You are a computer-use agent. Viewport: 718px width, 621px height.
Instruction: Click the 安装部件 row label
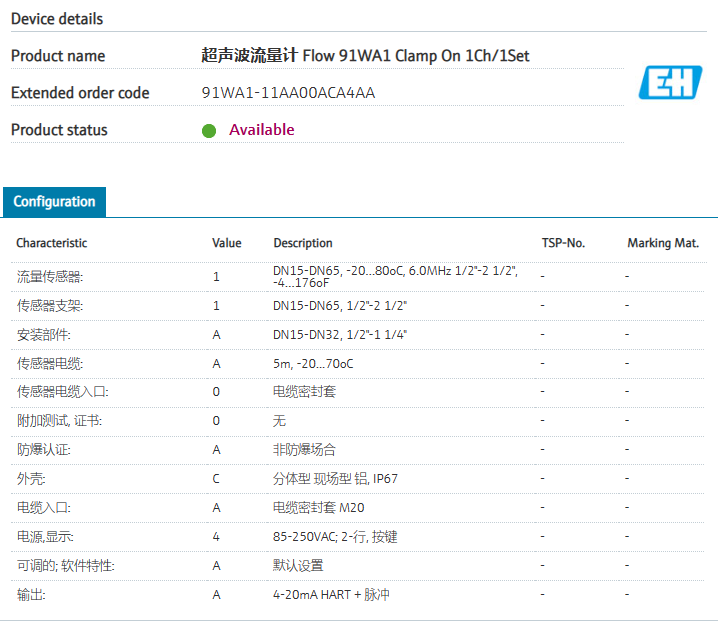click(43, 334)
